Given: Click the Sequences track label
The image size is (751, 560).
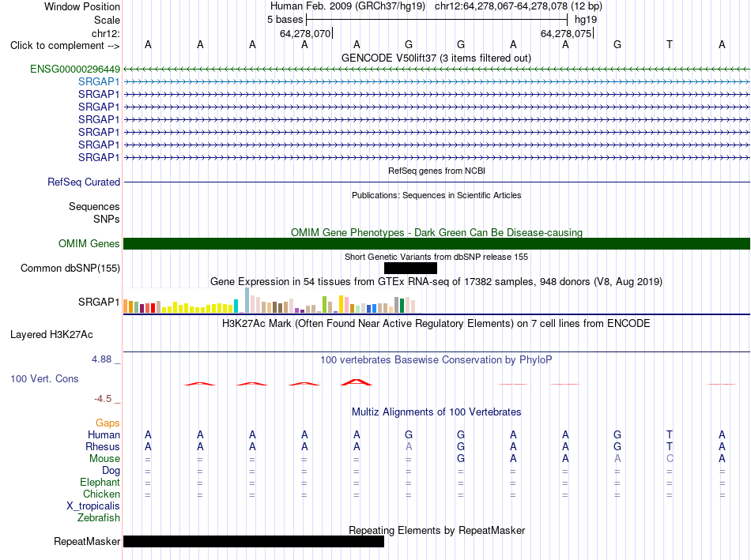Looking at the screenshot, I should click(x=94, y=206).
